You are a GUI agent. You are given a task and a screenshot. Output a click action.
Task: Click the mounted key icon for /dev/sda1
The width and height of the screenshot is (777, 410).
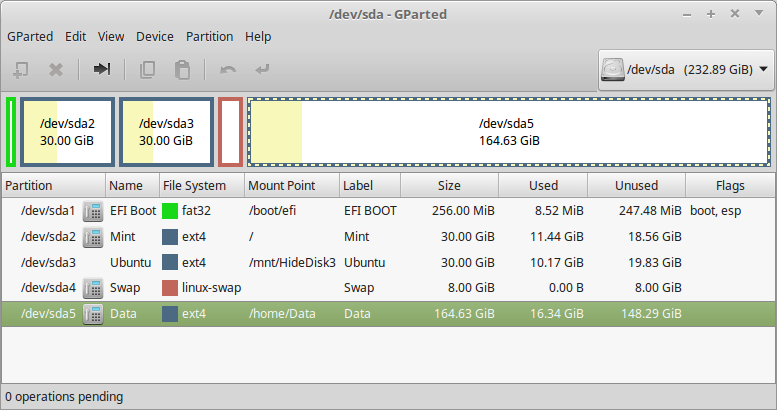tap(93, 211)
